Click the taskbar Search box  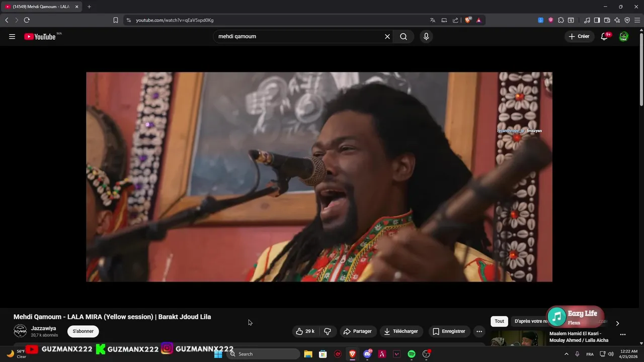coord(263,354)
